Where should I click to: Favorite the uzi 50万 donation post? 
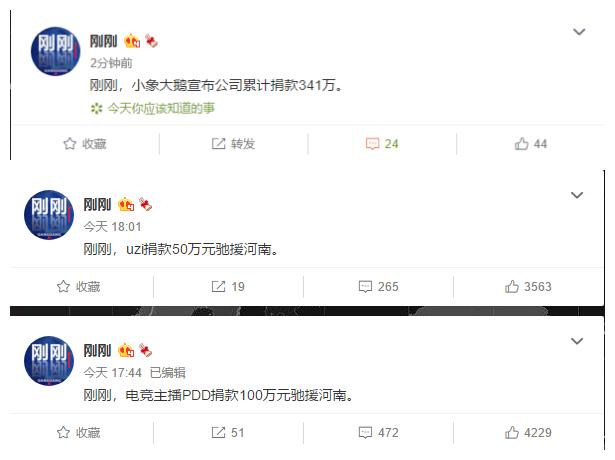[78, 287]
